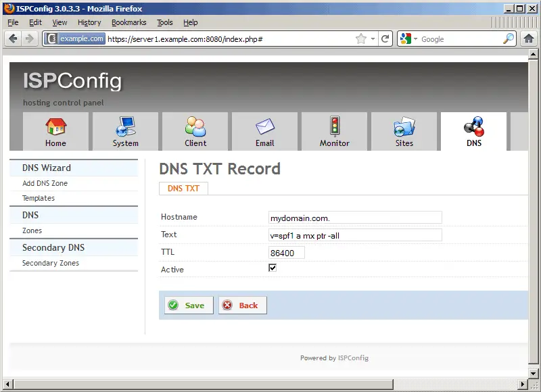This screenshot has height=392, width=541.
Task: Click the example.com site identity badge
Action: point(76,39)
